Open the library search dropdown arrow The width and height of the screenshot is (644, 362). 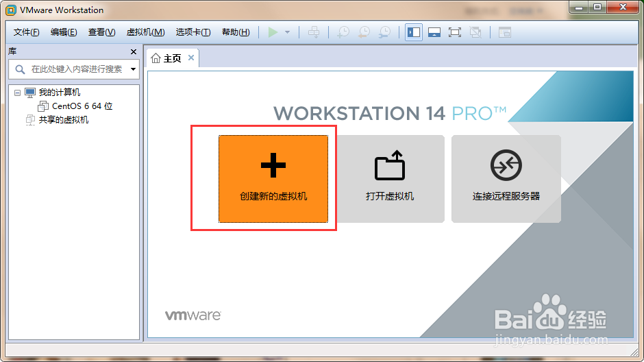point(133,69)
